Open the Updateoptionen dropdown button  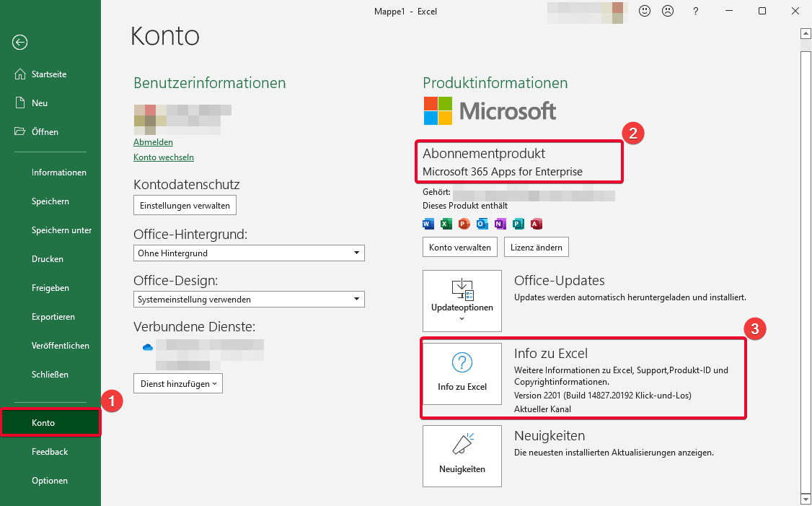click(462, 301)
